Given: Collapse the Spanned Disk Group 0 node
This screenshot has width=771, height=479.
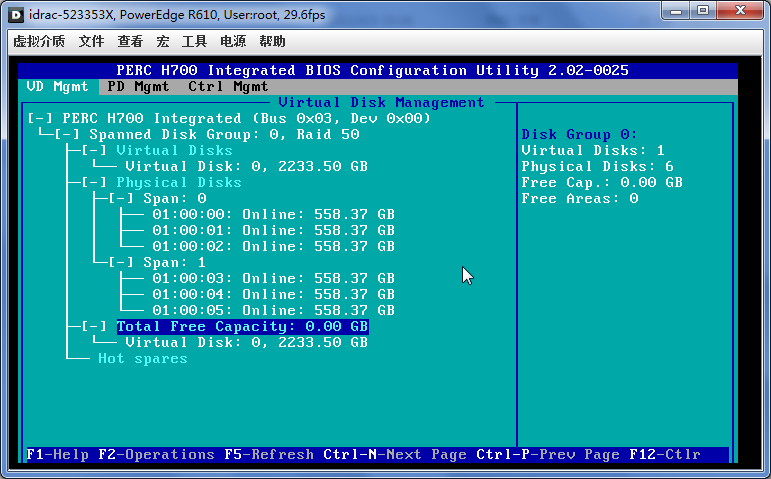Looking at the screenshot, I should click(x=67, y=135).
